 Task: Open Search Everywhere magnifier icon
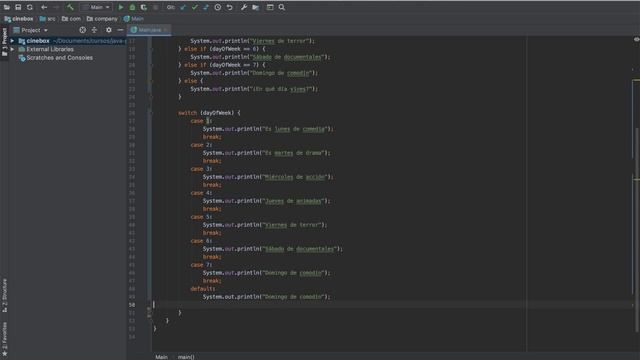(282, 7)
